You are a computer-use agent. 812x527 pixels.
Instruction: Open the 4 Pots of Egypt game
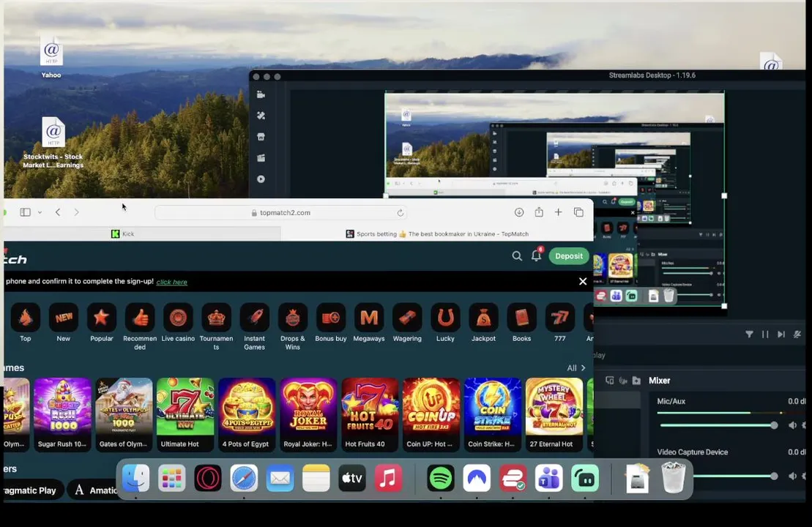247,414
